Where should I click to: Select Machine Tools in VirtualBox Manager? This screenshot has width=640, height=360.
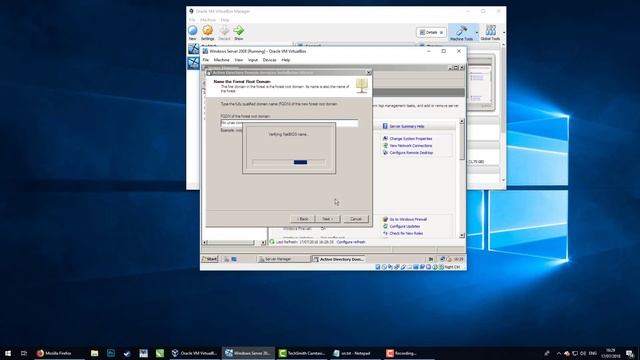click(461, 32)
